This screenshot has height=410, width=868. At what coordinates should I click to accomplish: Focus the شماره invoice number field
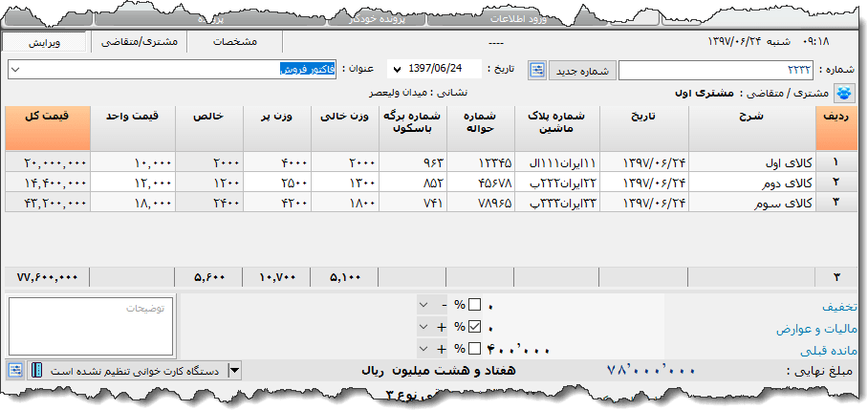(x=716, y=71)
